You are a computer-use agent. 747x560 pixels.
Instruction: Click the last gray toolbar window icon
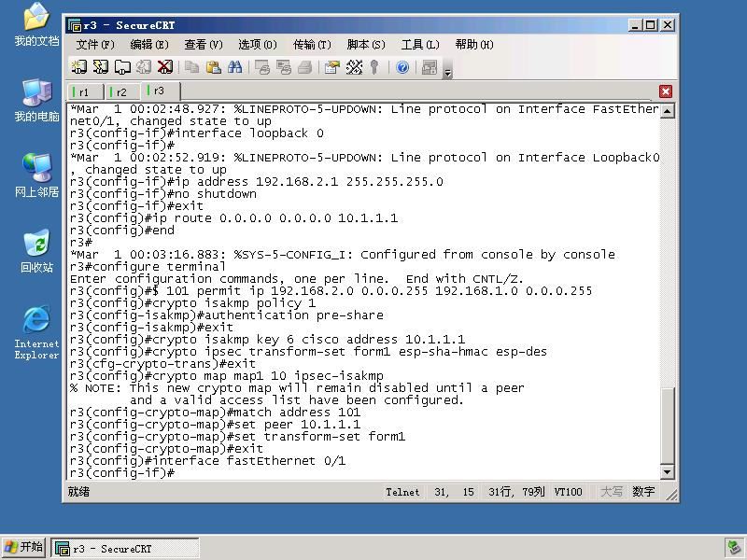[430, 67]
